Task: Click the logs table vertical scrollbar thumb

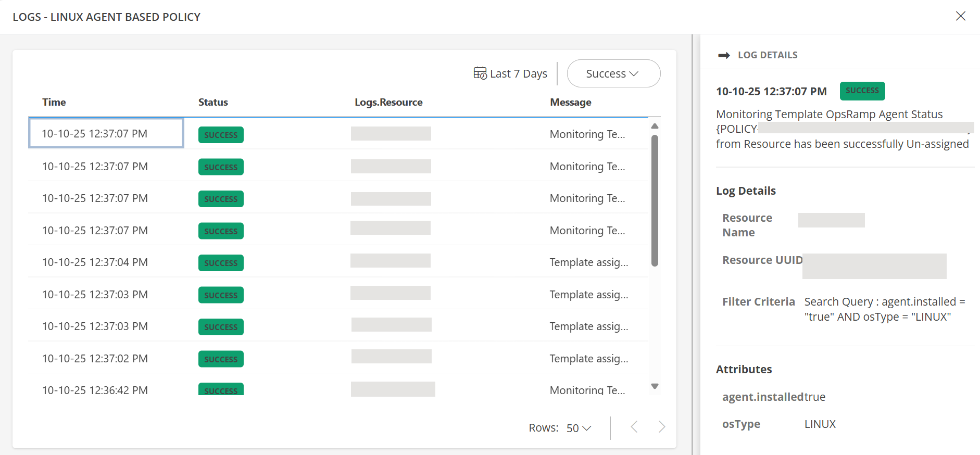Action: point(655,200)
